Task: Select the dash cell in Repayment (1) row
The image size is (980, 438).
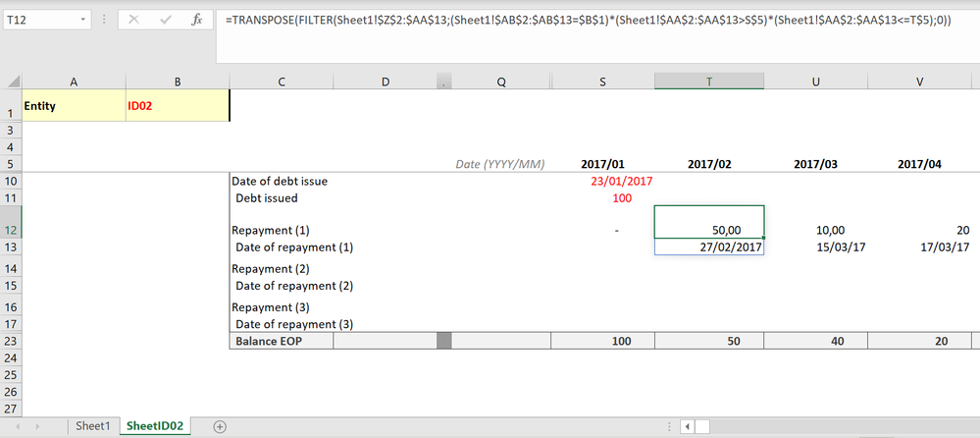Action: click(602, 222)
